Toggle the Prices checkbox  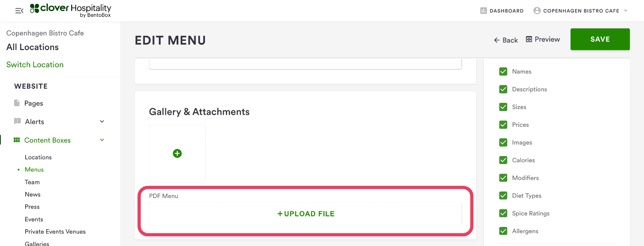click(x=503, y=125)
